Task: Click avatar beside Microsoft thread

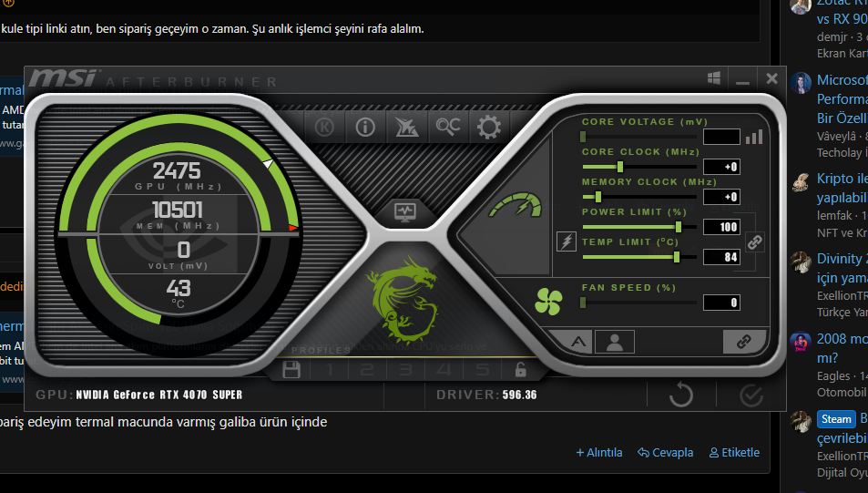Action: 801,83
